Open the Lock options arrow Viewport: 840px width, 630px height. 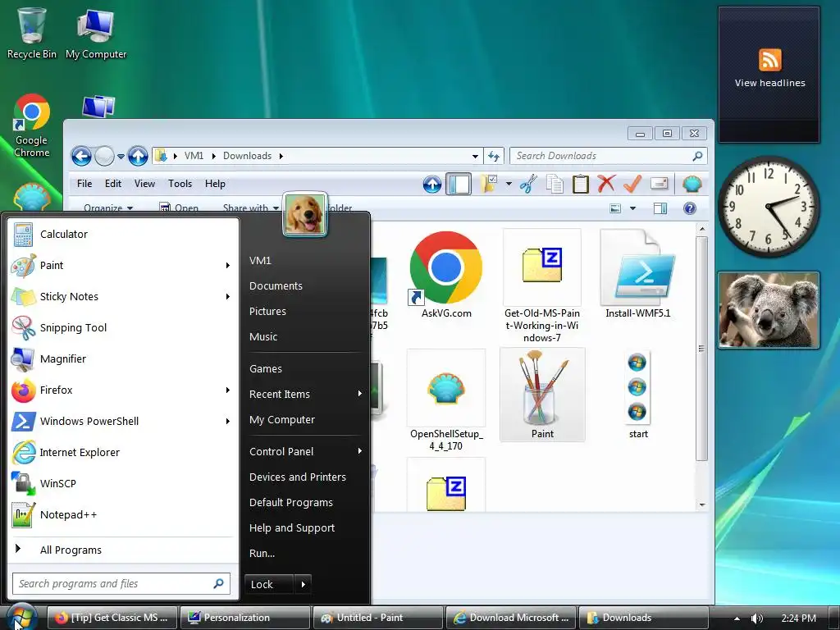point(303,584)
